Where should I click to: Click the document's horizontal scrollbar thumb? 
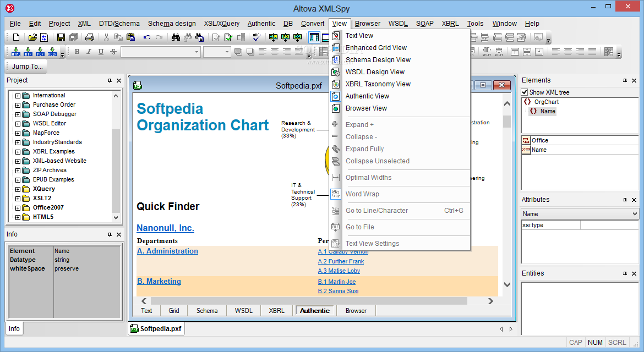point(309,301)
